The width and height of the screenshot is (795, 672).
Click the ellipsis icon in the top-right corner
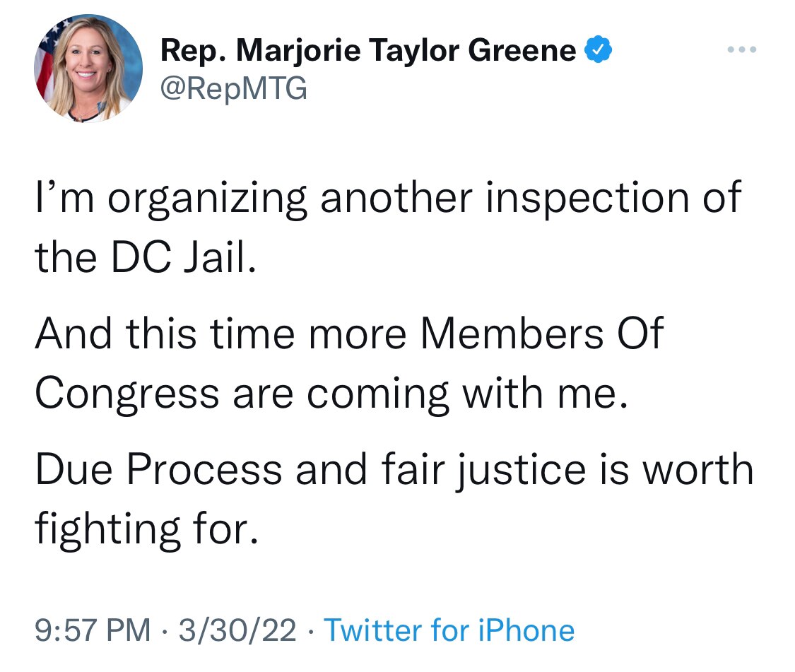click(741, 48)
